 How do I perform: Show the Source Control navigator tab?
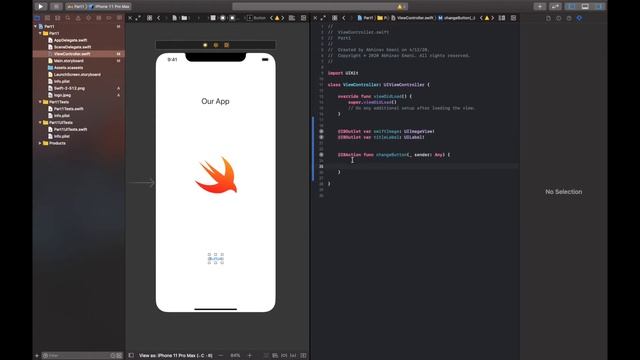click(47, 18)
